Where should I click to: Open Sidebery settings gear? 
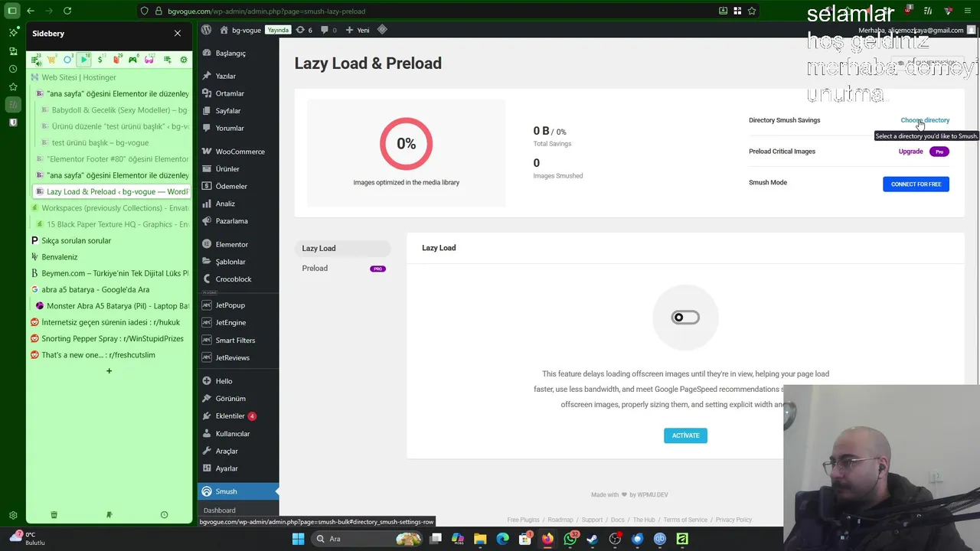point(184,60)
